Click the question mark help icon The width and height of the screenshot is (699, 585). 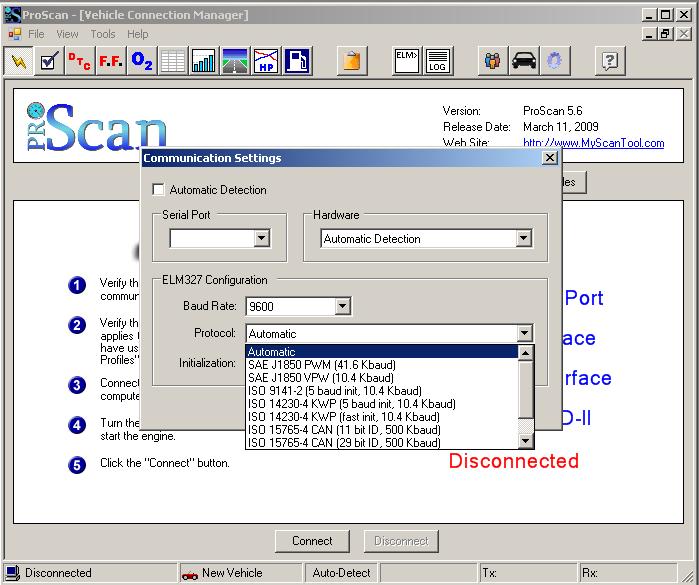coord(610,61)
